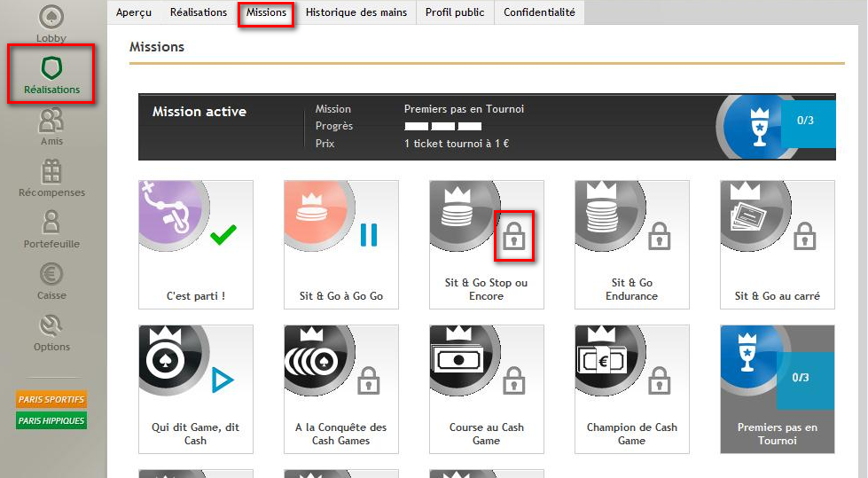Open the Champion de Cash Game mission
868x478 pixels.
tap(631, 388)
